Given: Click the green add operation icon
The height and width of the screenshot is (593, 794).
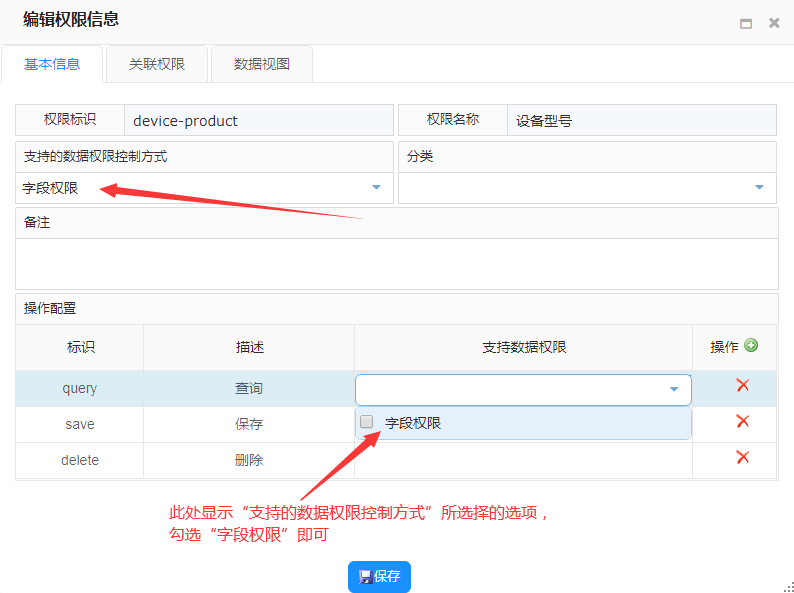Looking at the screenshot, I should point(751,346).
